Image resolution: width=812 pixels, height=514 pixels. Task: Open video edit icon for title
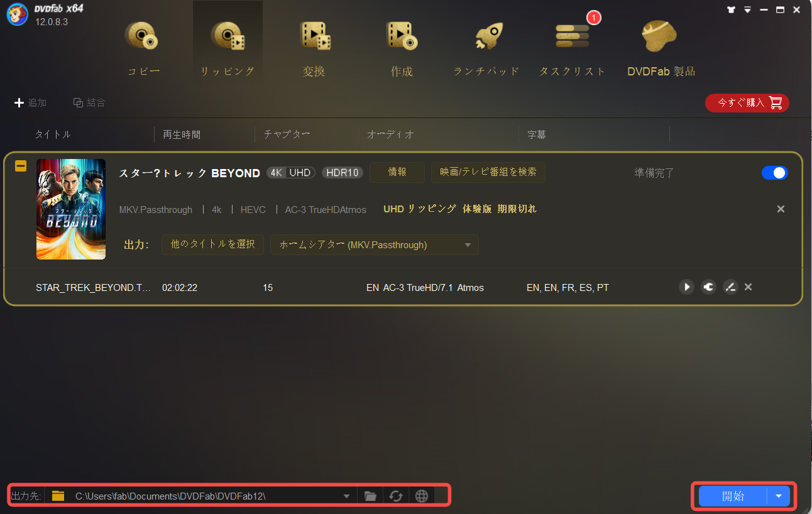(x=730, y=287)
